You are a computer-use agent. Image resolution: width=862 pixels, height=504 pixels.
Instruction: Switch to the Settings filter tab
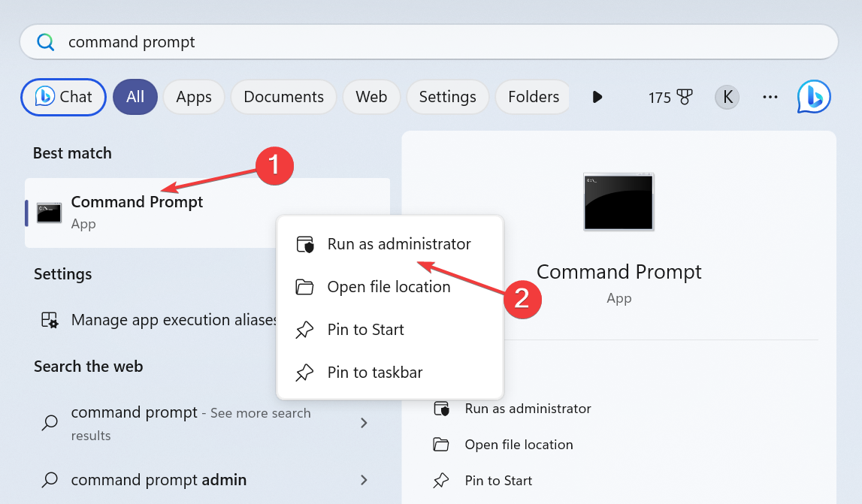(x=447, y=97)
